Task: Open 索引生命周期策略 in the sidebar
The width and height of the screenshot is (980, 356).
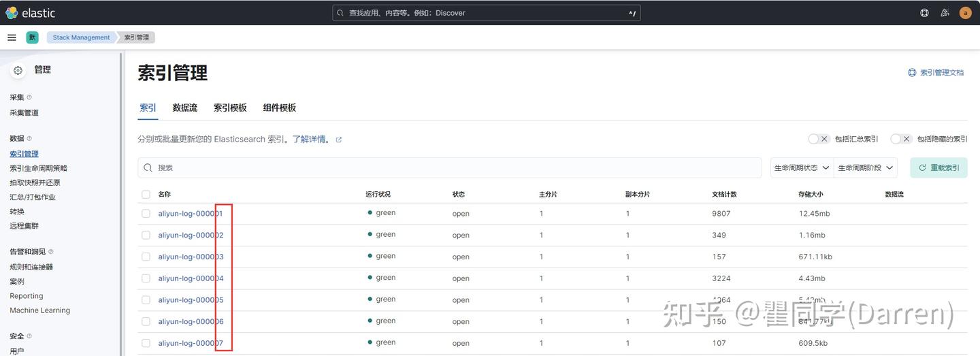Action: coord(39,168)
